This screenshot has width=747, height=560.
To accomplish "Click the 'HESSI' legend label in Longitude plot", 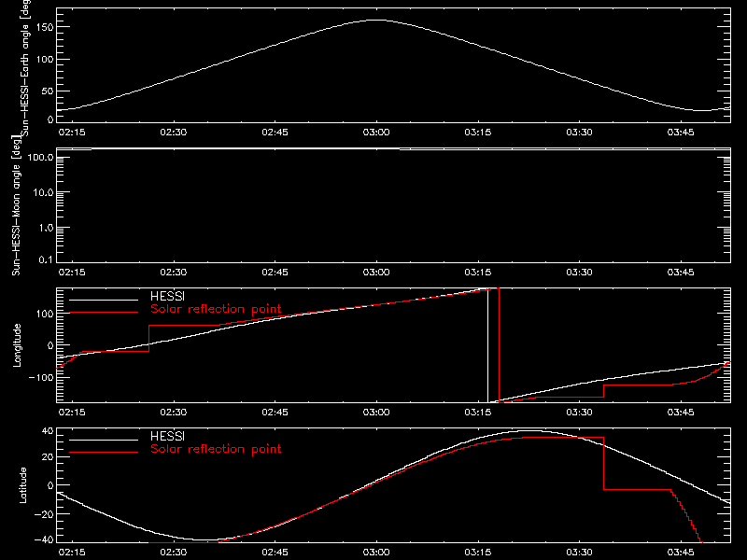I will (x=167, y=296).
